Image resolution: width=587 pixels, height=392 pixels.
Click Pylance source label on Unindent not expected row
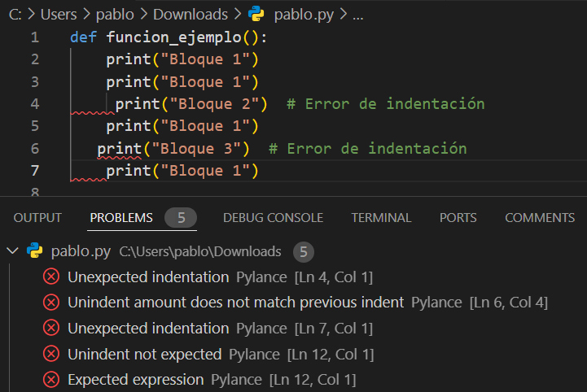coord(254,355)
